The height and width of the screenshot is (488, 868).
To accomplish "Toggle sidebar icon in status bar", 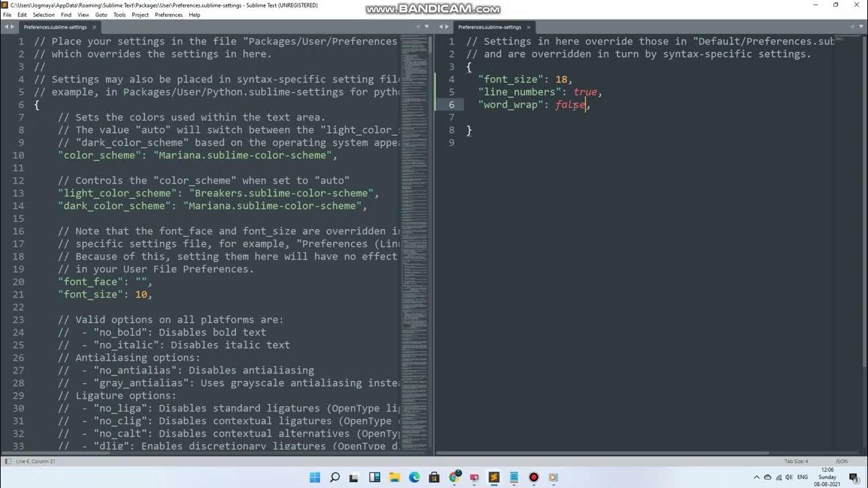I will (x=7, y=462).
